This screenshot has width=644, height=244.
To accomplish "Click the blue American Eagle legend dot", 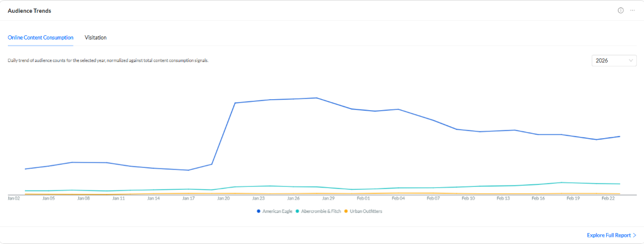I will click(258, 211).
